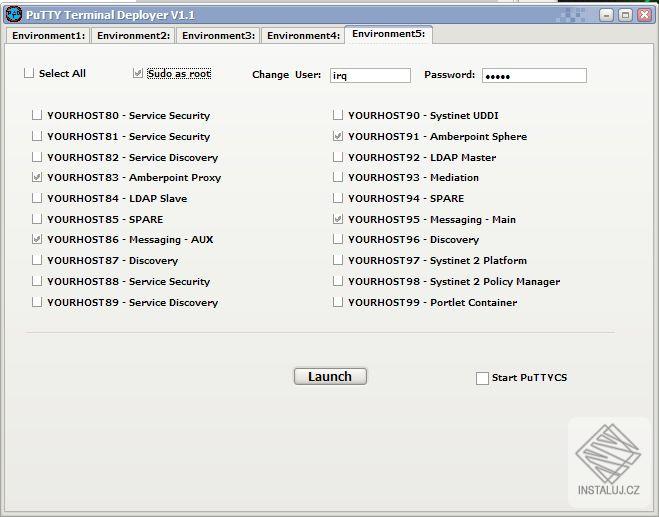Check the YOURHOST94 - SPARE box
This screenshot has width=659, height=517.
338,198
